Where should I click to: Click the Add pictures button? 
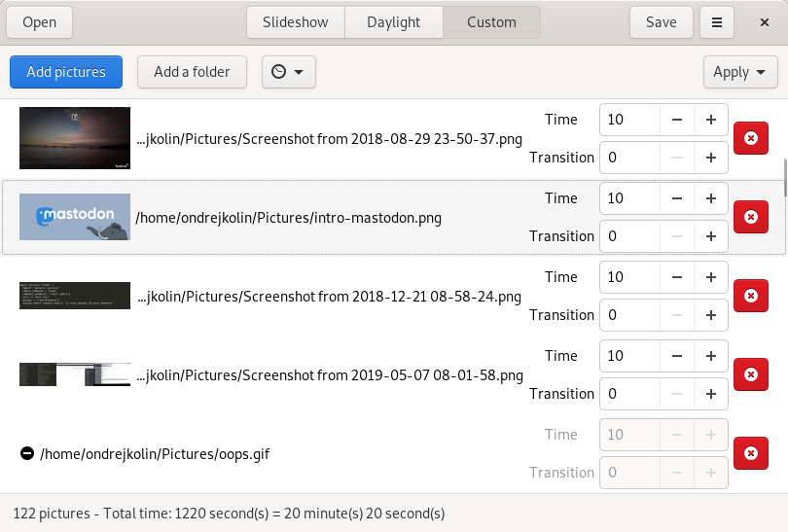pos(66,72)
